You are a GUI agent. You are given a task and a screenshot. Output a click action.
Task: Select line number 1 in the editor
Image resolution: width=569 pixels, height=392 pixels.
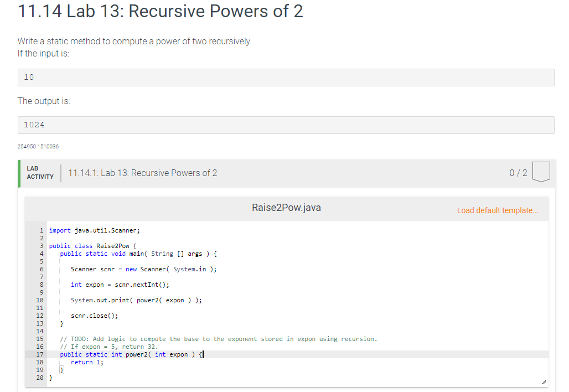pyautogui.click(x=41, y=230)
